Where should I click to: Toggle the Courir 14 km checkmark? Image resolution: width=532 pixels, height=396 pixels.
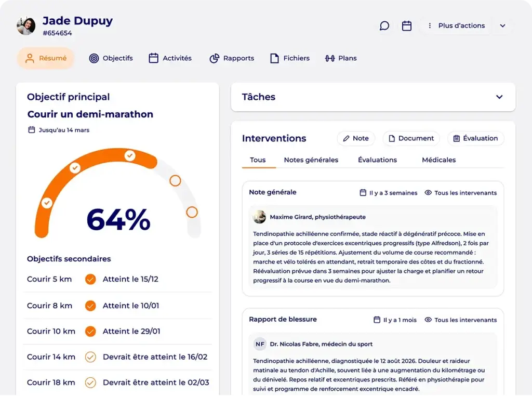click(x=90, y=357)
